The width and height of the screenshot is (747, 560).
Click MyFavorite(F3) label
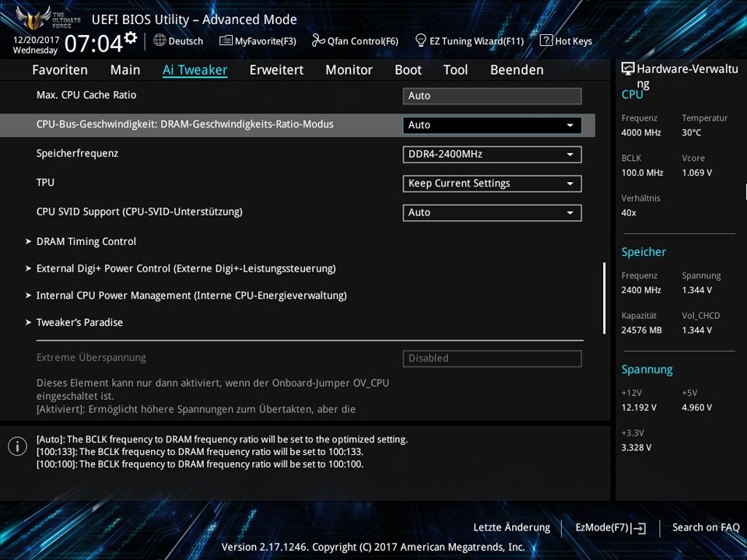click(x=265, y=41)
